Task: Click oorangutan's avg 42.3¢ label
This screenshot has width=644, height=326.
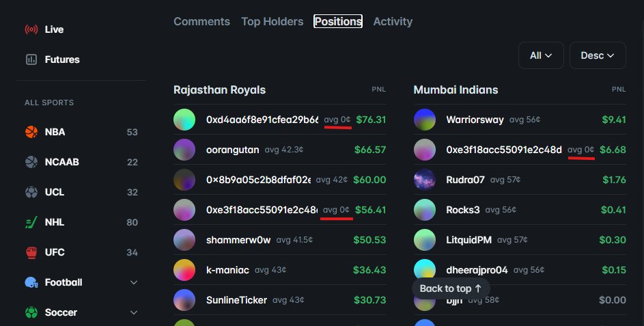Action: 284,150
